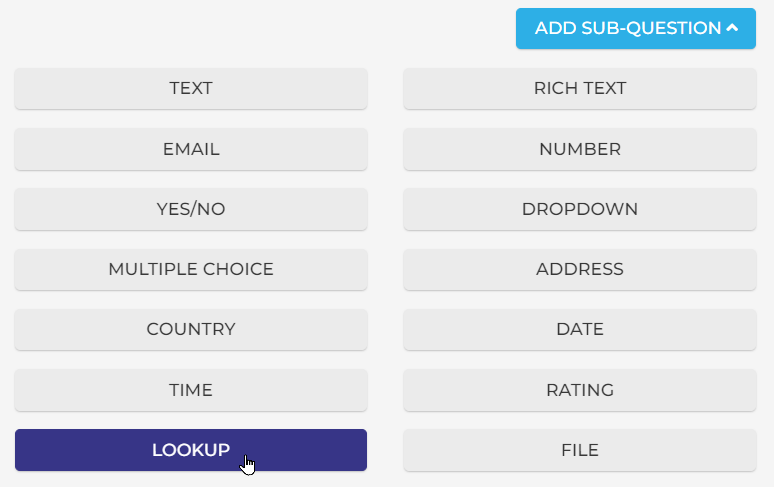Add an Email sub-question

tap(191, 149)
